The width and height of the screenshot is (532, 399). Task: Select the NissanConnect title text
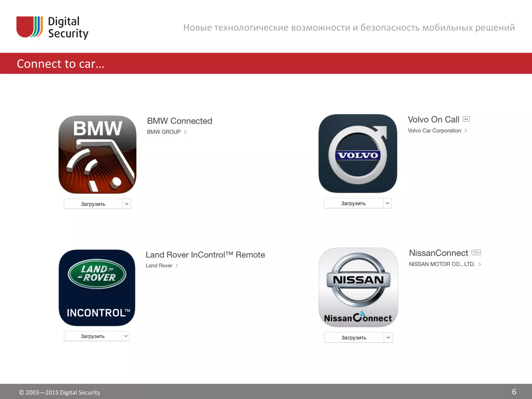tap(438, 253)
